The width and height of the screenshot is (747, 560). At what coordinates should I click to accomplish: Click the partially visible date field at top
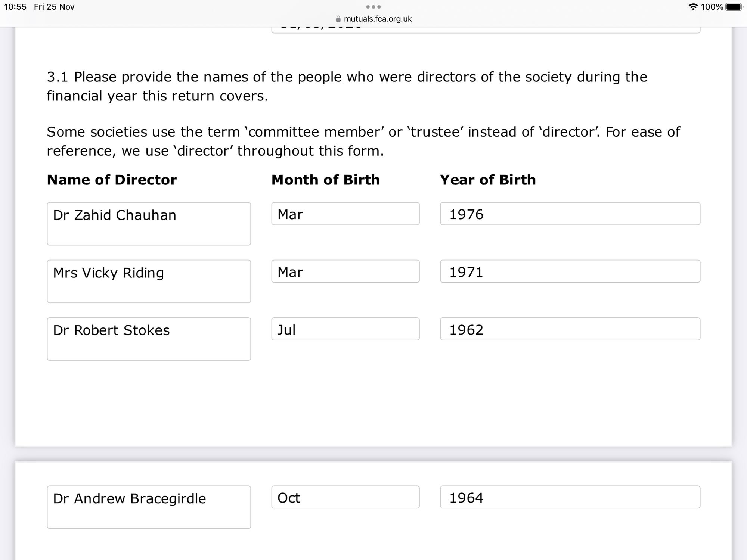click(x=486, y=30)
